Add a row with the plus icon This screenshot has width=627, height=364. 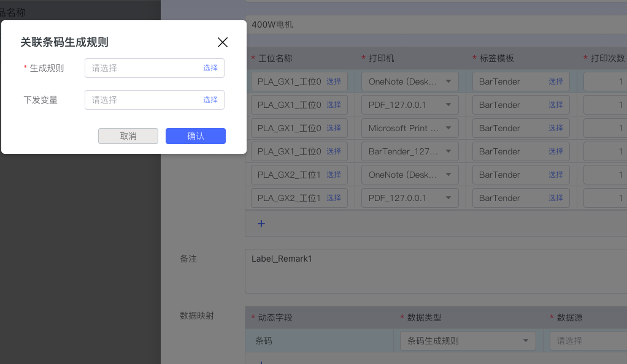(261, 224)
